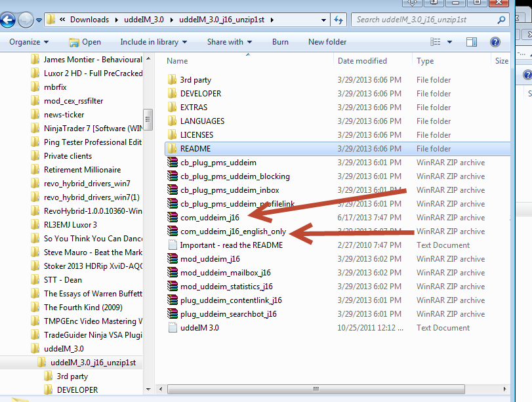Screen dimensions: 532x402
Task: Click the Refresh button beside address bar
Action: [x=338, y=20]
